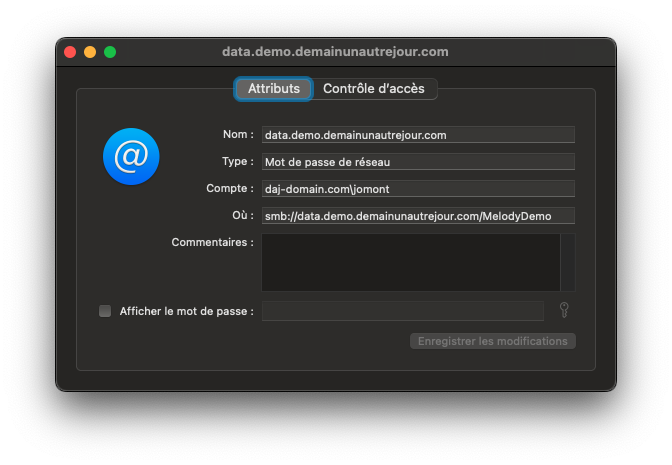Click the "Afficher le mot de passe" label

[186, 311]
